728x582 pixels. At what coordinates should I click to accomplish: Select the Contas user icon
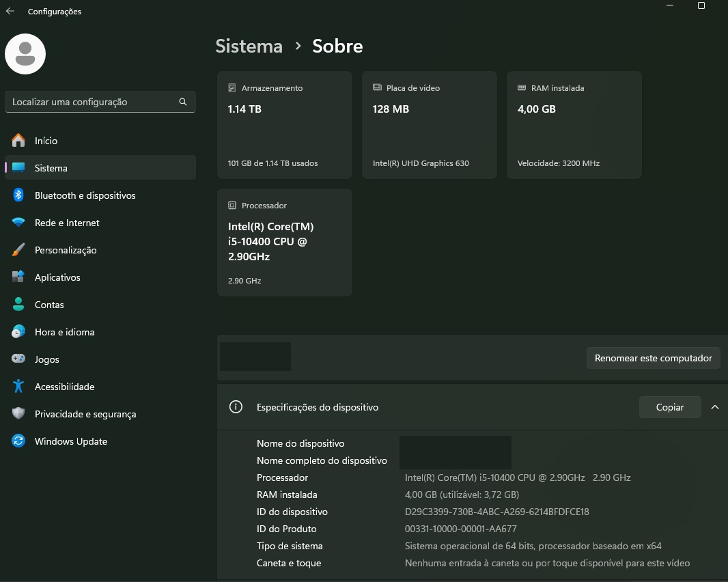17,305
